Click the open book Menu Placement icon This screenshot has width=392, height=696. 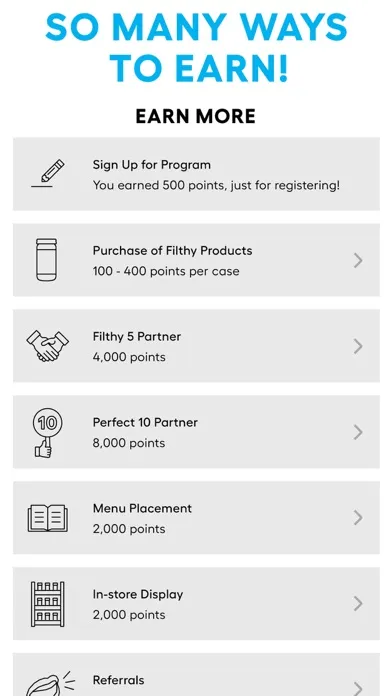pyautogui.click(x=48, y=518)
